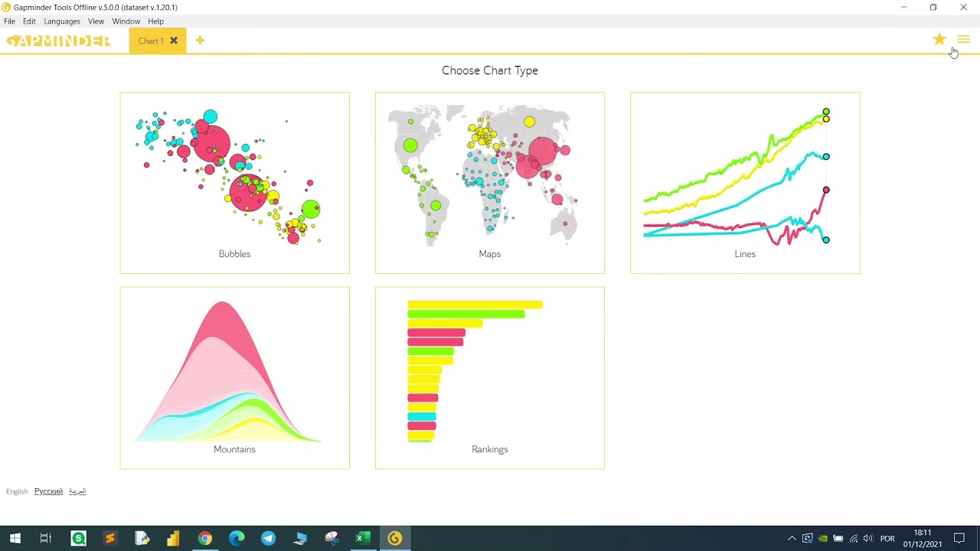Open the Wi-Fi network tray icon
The image size is (980, 551).
854,539
